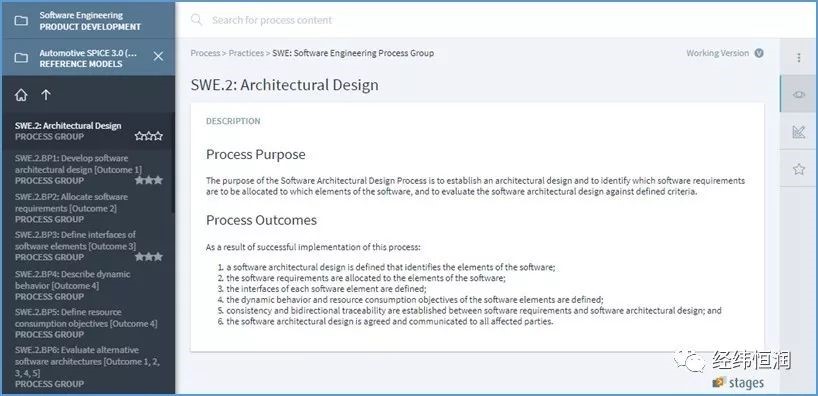Select Software Engineering Product Development workspace

click(x=89, y=21)
